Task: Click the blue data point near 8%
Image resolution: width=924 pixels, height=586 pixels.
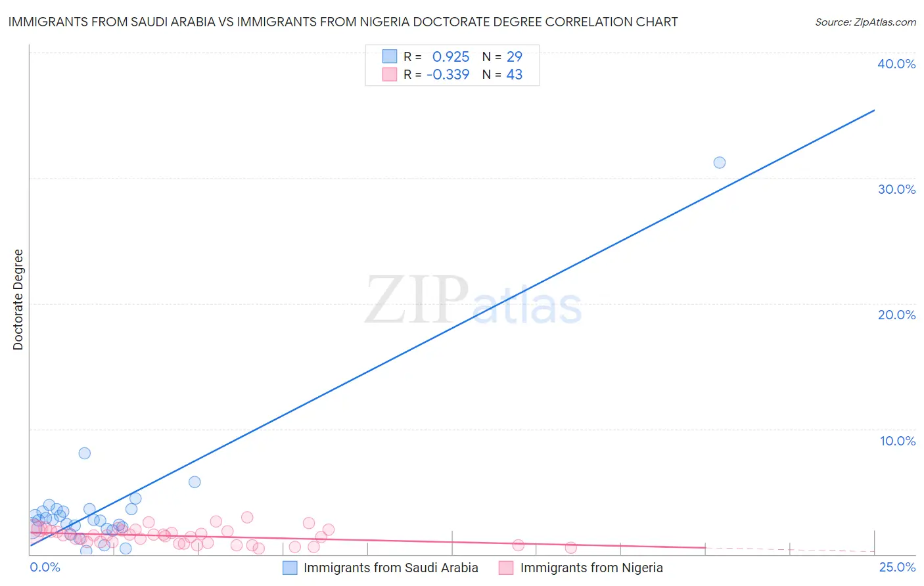Action: click(x=85, y=453)
